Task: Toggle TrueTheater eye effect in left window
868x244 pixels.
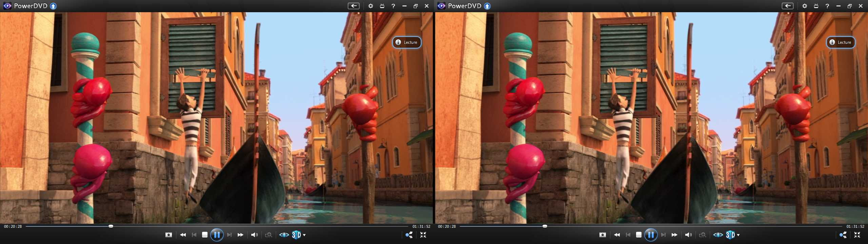Action: (284, 235)
